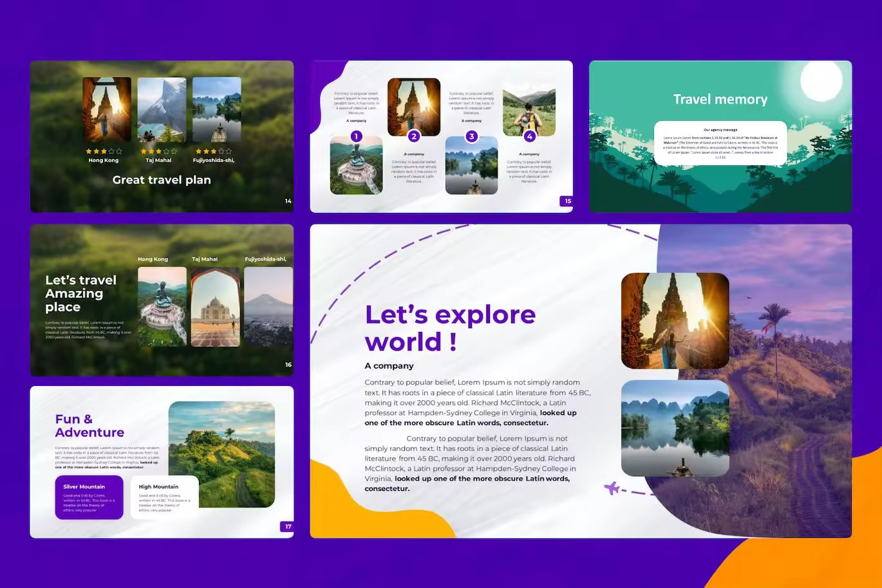Select the green hill photo on Fun & Adventure slide

point(221,454)
